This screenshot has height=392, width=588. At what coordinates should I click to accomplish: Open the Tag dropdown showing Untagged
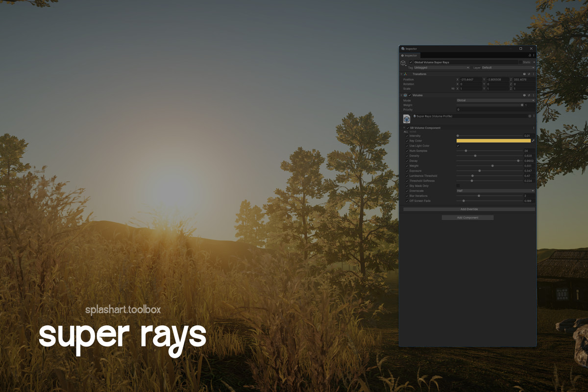click(x=442, y=68)
